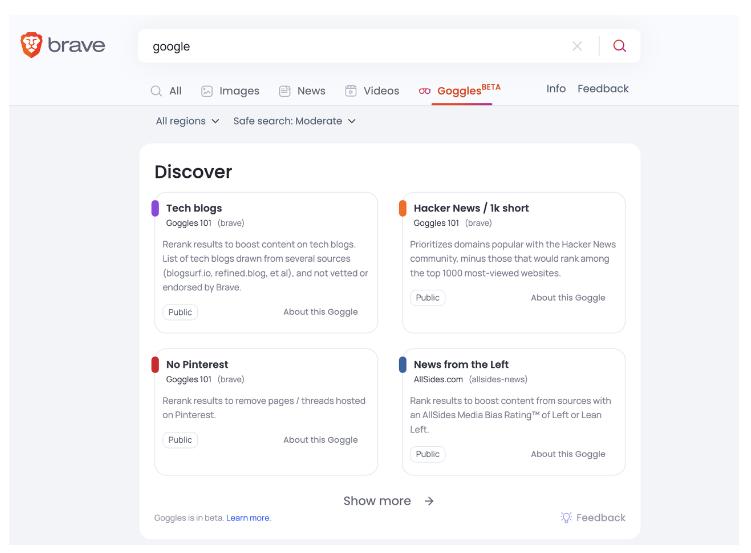Click the arrow next to Show more
751x553 pixels.
[x=429, y=501]
